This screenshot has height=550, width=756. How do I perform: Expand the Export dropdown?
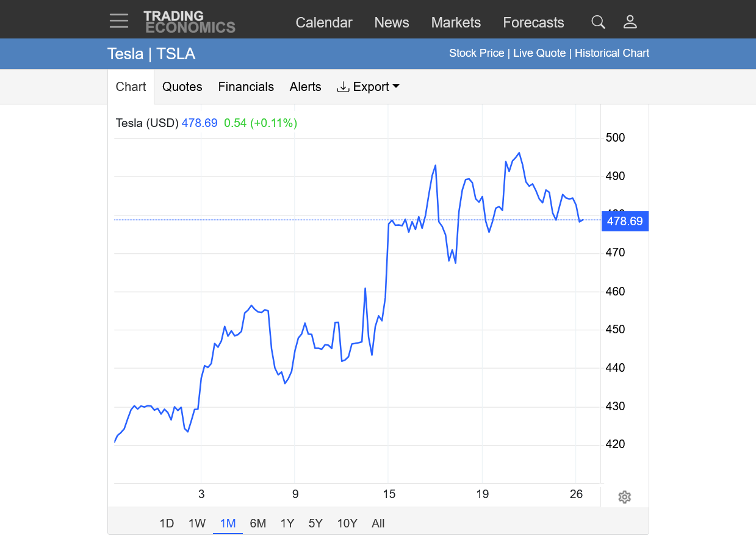(368, 87)
